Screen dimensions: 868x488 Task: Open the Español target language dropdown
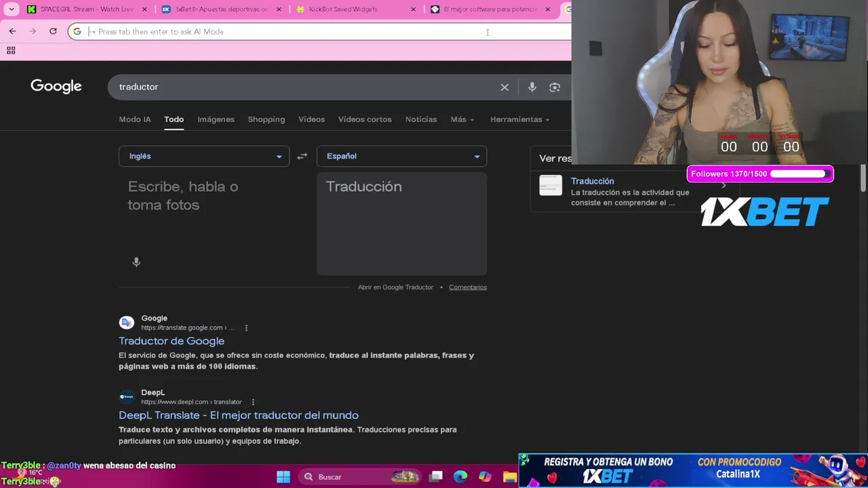coord(401,156)
